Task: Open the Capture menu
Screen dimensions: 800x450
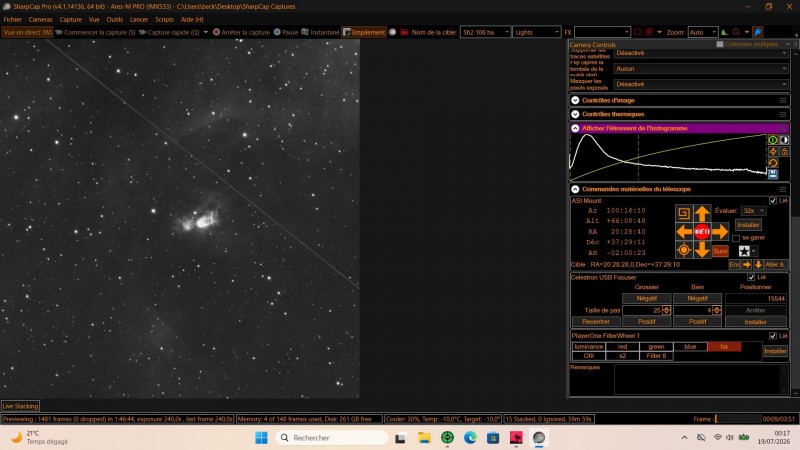Action: tap(70, 19)
